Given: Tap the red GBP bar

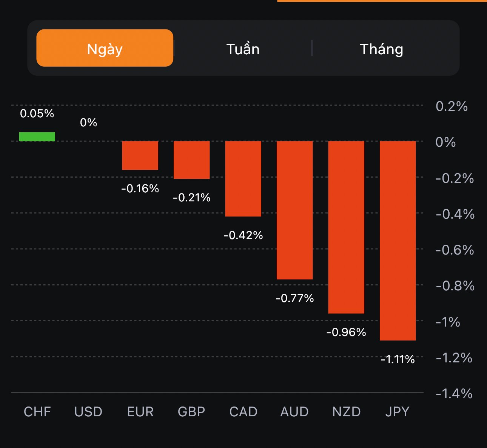Looking at the screenshot, I should point(191,160).
